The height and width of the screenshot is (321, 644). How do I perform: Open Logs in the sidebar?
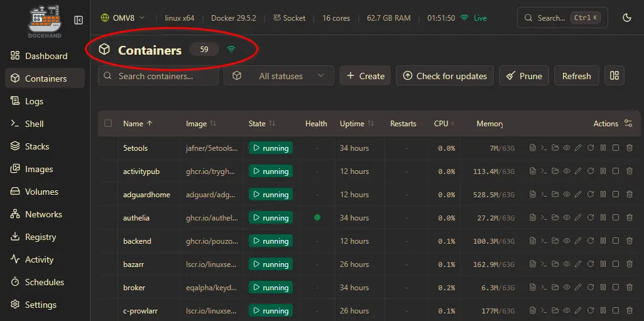click(x=45, y=101)
